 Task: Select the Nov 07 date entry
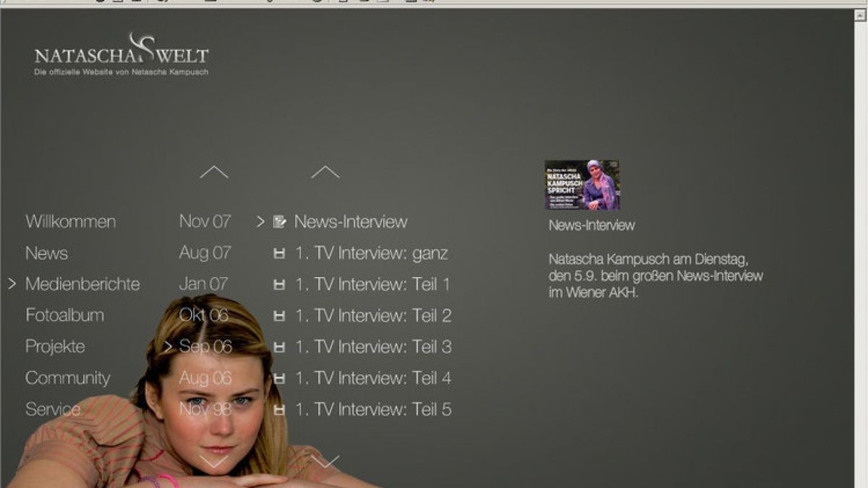[205, 221]
